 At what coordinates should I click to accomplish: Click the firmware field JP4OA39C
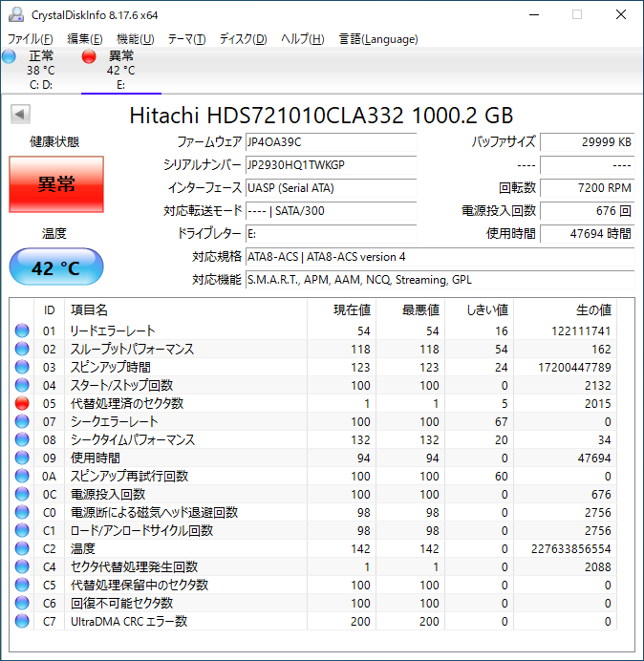331,142
